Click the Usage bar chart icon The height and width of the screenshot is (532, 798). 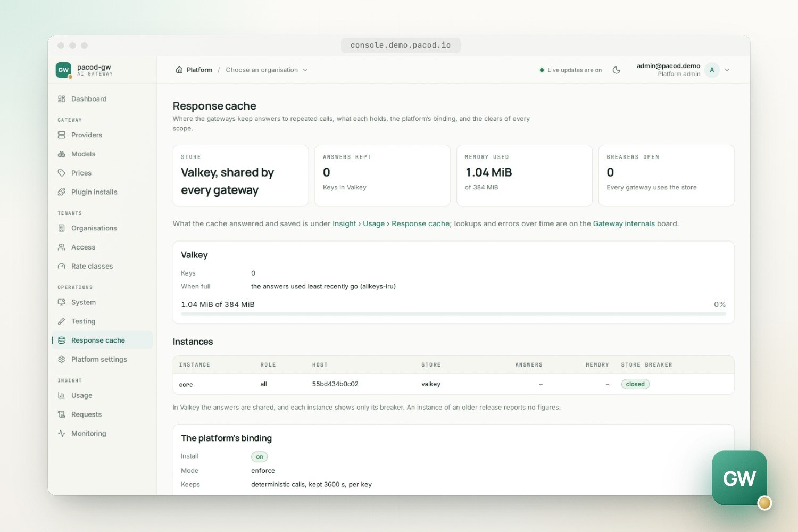tap(62, 395)
